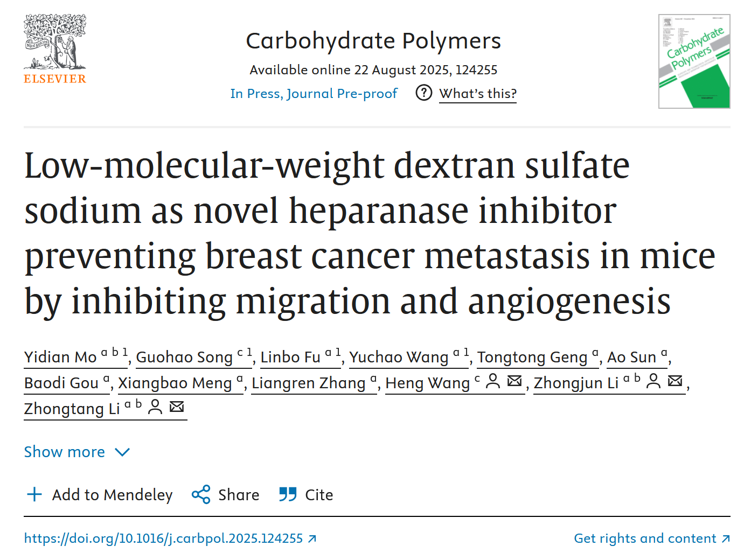The image size is (744, 560).
Task: Click the question mark help icon
Action: click(424, 93)
